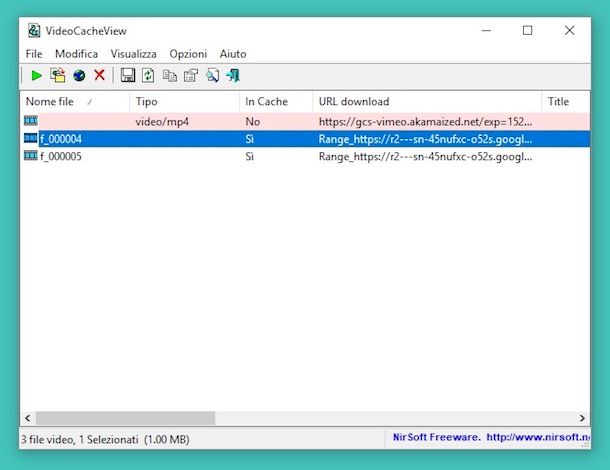This screenshot has width=610, height=470.
Task: Click horizontal scrollbar left arrow
Action: 28,418
